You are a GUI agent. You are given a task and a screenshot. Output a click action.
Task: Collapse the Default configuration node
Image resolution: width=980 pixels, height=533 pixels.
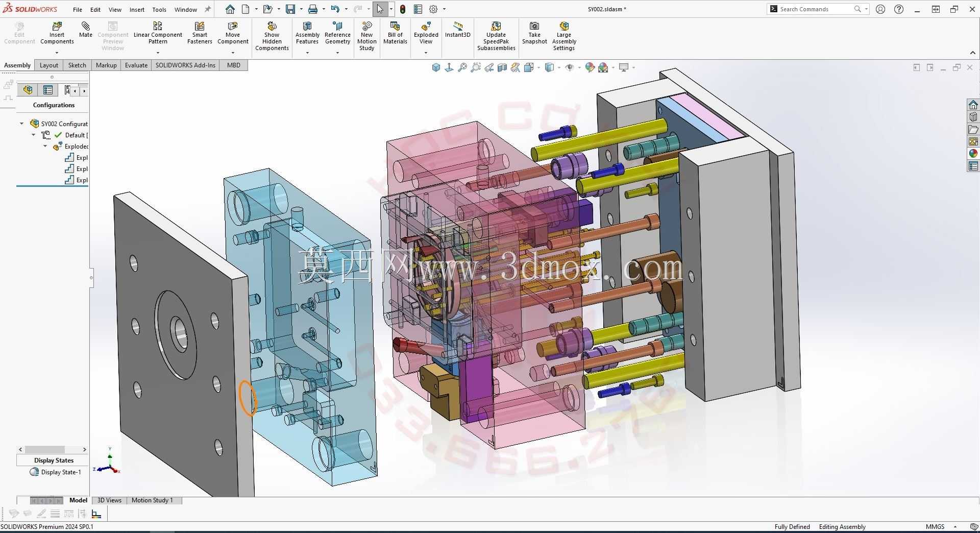point(34,135)
